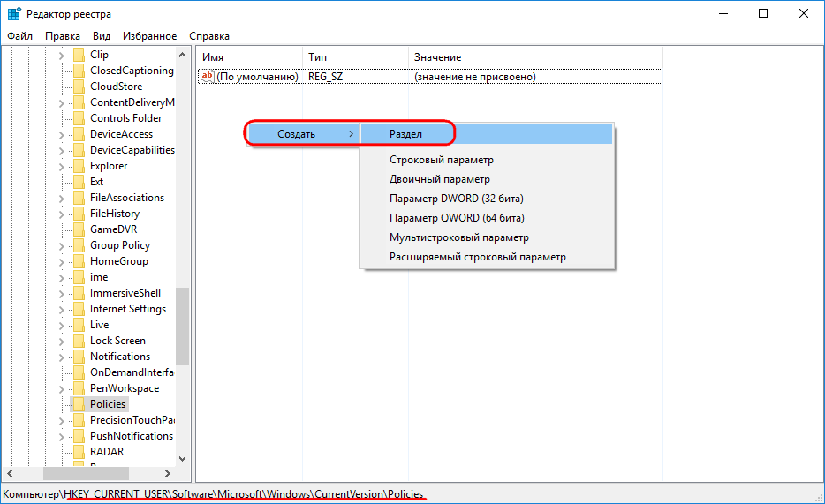This screenshot has height=504, width=825.
Task: Click the REG_SZ type cell
Action: tap(325, 77)
